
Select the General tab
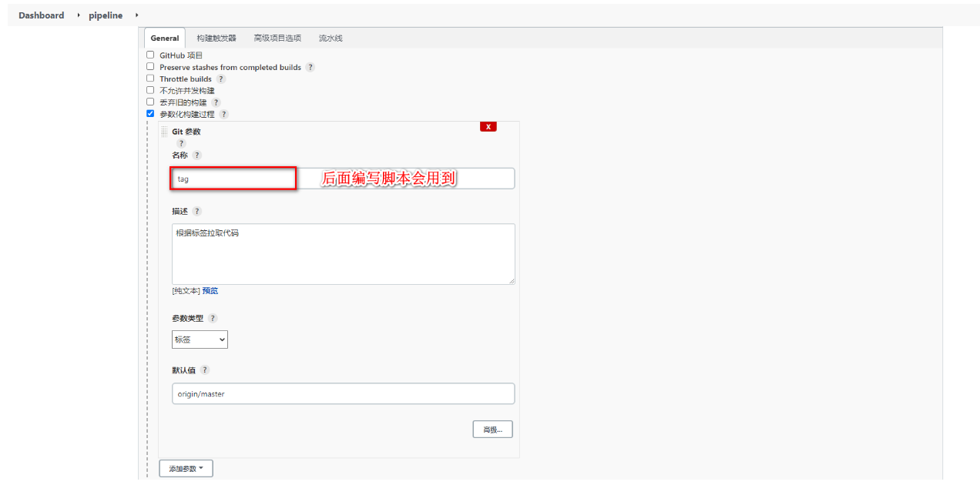(x=165, y=38)
